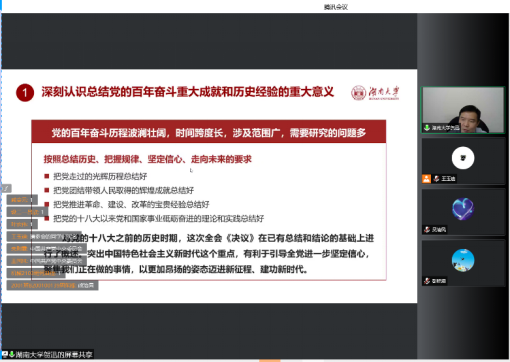The width and height of the screenshot is (510, 362).
Task: Click the 腾讯会议 window title
Action: (336, 7)
